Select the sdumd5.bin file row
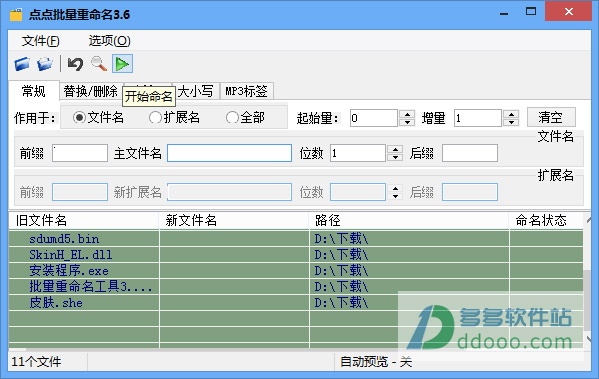599x379 pixels. (296, 239)
